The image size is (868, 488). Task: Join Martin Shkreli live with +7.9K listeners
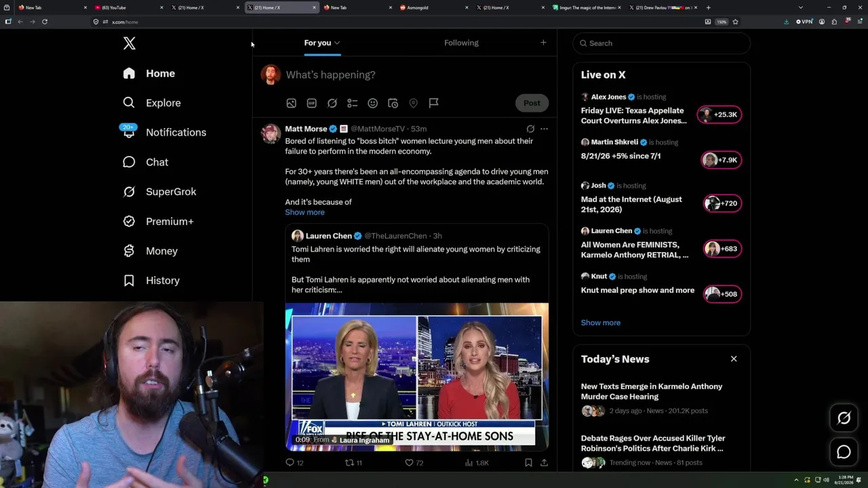721,160
